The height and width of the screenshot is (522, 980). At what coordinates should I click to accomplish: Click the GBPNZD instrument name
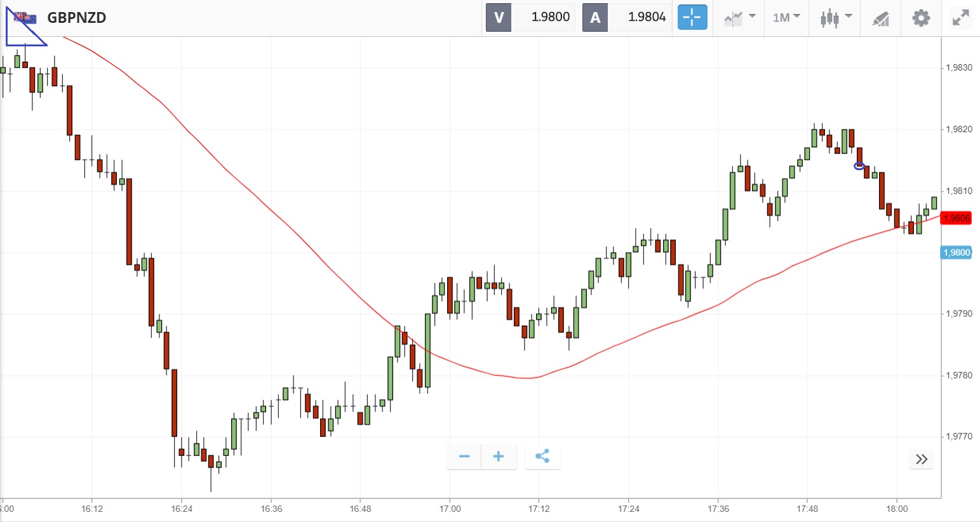[77, 18]
